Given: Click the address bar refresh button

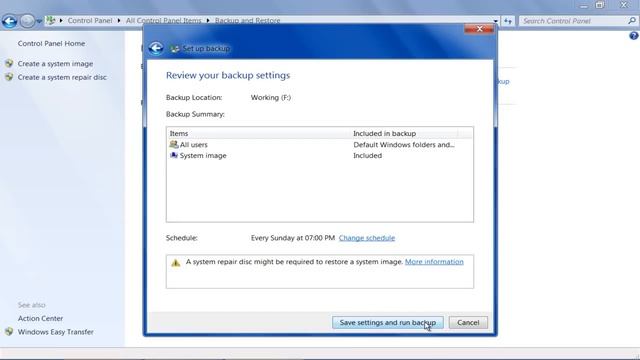Looking at the screenshot, I should pos(508,21).
